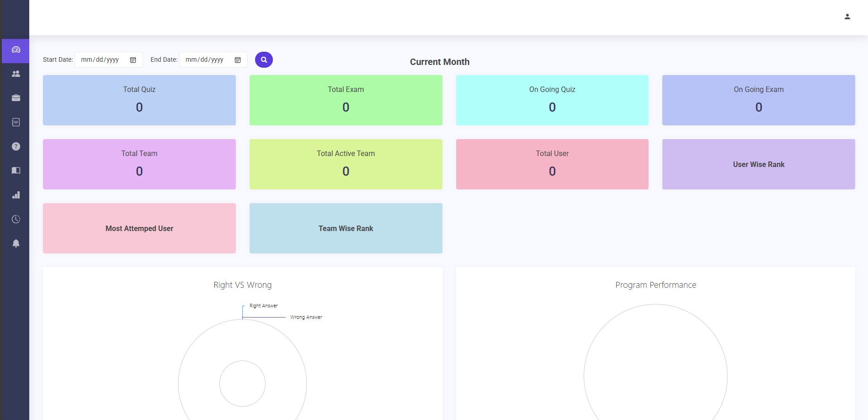Open the notebook settings icon in sidebar
The width and height of the screenshot is (868, 420).
[x=16, y=122]
